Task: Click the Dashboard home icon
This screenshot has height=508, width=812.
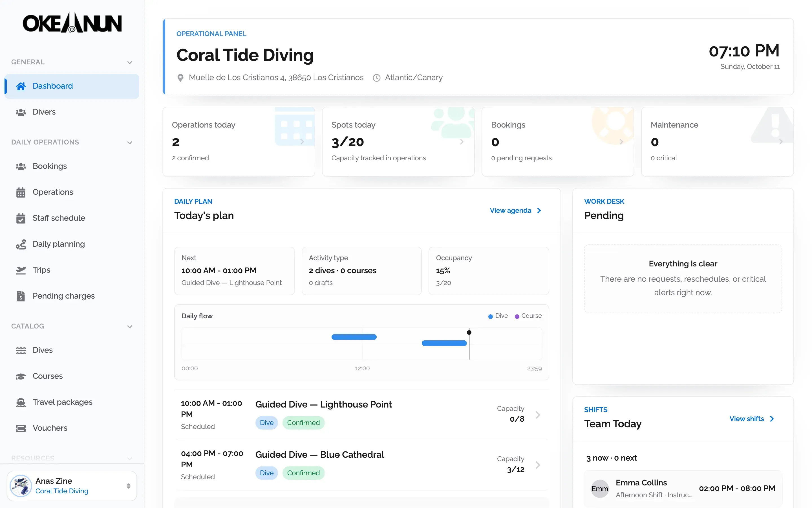Action: point(21,86)
